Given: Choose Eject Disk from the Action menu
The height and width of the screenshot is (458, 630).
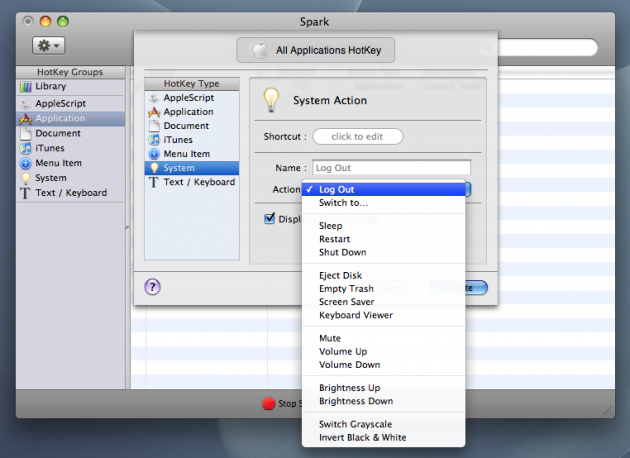Looking at the screenshot, I should (x=384, y=276).
